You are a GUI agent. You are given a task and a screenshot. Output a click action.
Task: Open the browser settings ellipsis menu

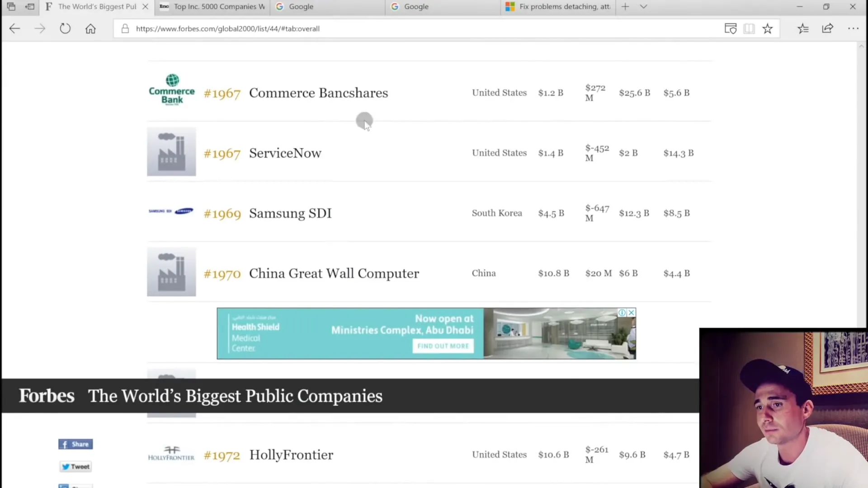[853, 28]
